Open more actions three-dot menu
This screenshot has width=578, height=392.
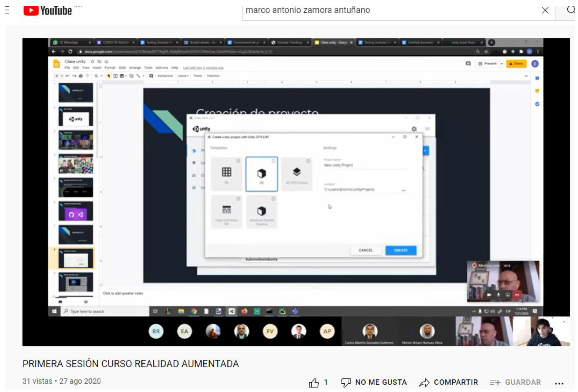559,383
